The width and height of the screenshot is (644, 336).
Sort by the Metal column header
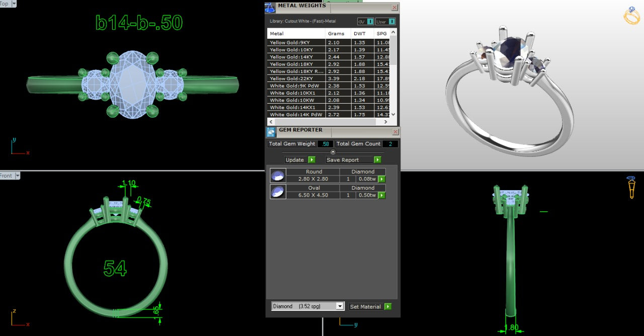tap(296, 34)
